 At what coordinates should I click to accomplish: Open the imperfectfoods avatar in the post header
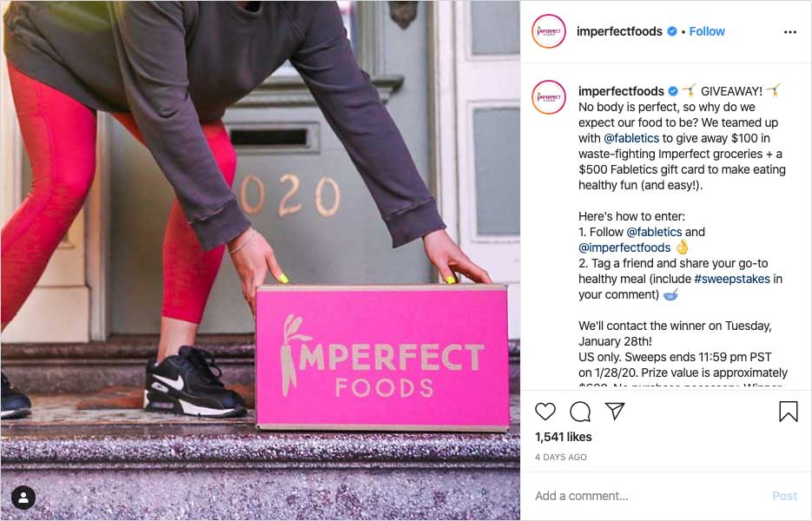click(x=548, y=31)
